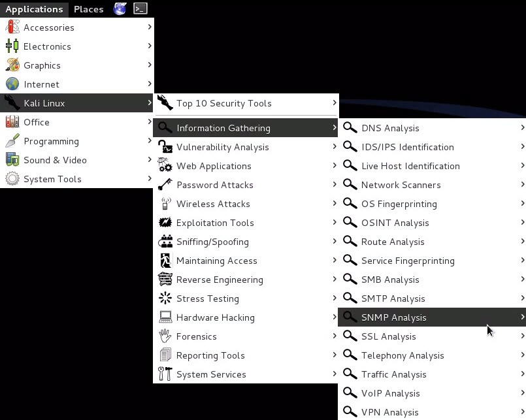Image resolution: width=526 pixels, height=420 pixels.
Task: Click the System Tools gear icon
Action: coord(12,178)
